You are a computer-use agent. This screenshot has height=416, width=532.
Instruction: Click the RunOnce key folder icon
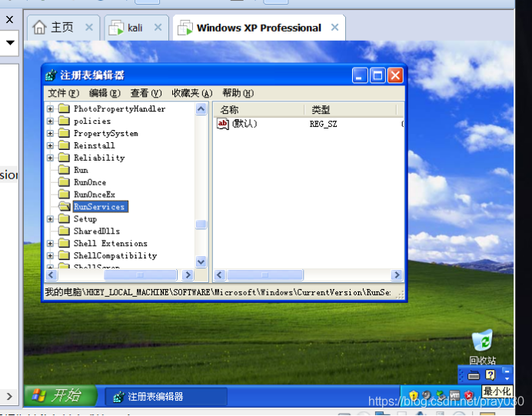click(x=64, y=182)
